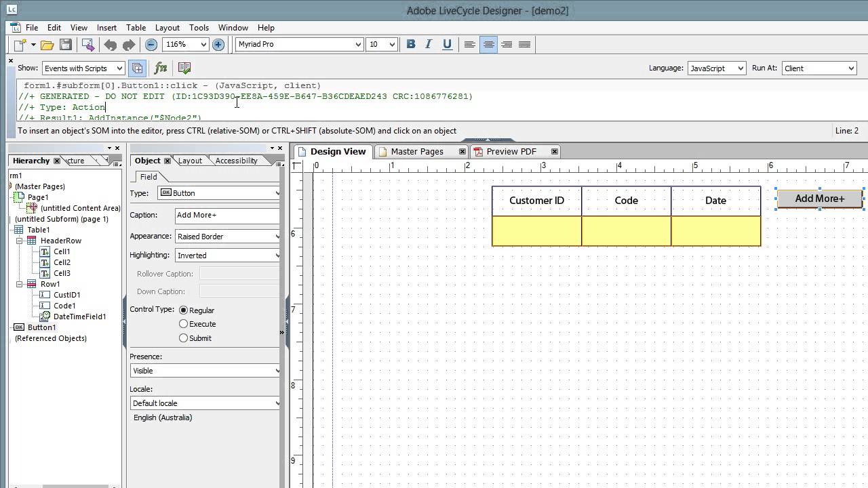
Task: Close the Script Editor panel
Action: [x=10, y=61]
